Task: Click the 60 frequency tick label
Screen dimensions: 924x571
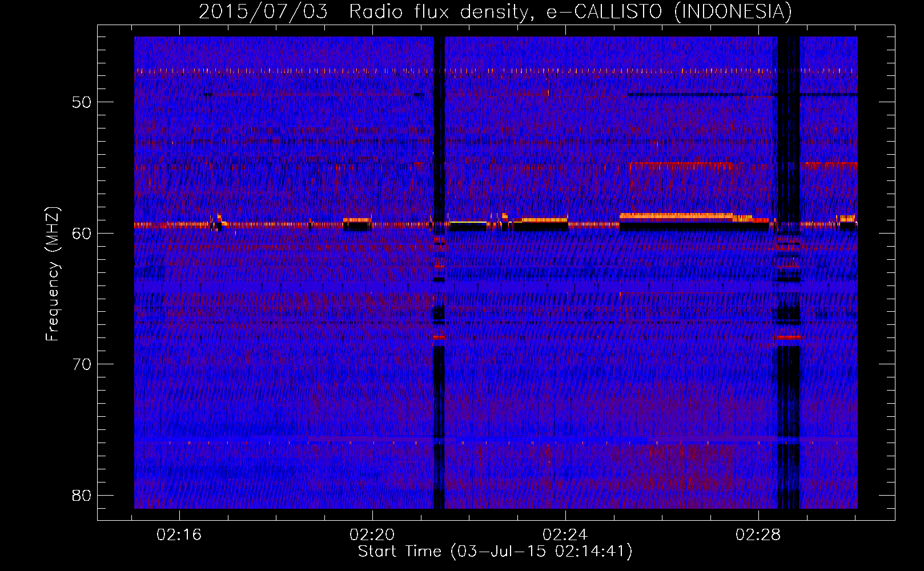Action: [x=82, y=234]
